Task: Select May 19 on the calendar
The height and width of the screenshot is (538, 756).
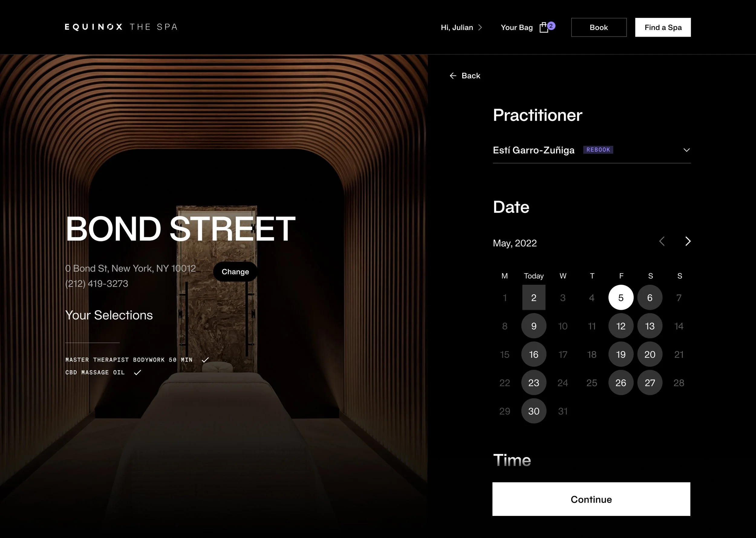Action: 621,354
